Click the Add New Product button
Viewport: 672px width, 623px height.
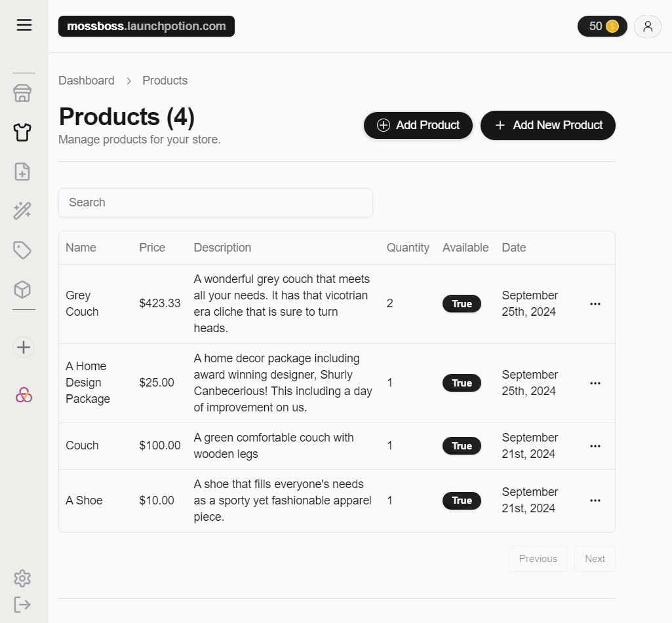547,125
